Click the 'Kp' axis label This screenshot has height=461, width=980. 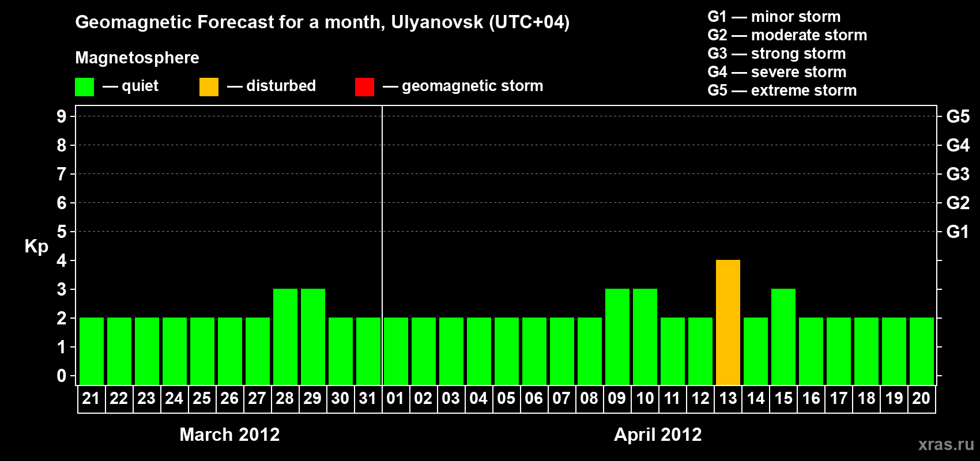click(36, 247)
